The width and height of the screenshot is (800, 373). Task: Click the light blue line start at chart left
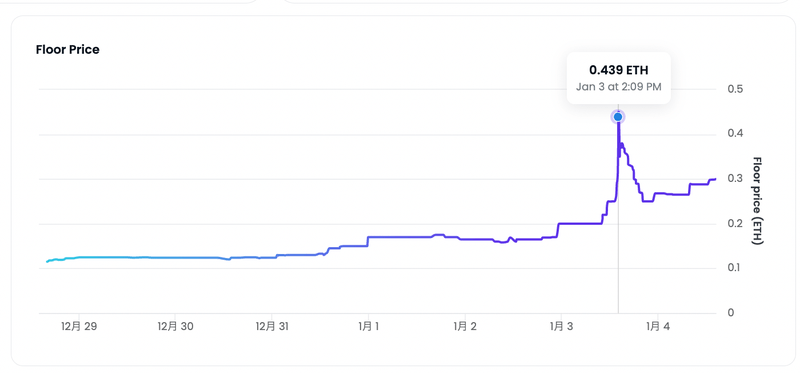coord(47,261)
